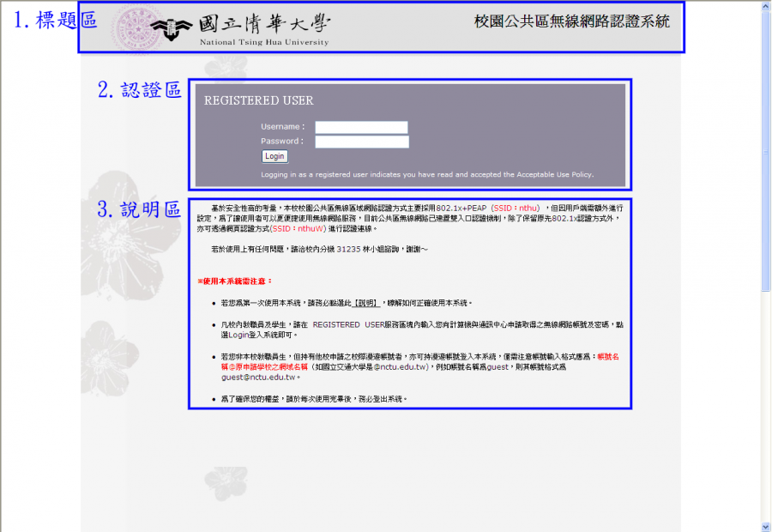Click the blue 2. 認證區 annotation label
772x532 pixels.
click(x=139, y=90)
